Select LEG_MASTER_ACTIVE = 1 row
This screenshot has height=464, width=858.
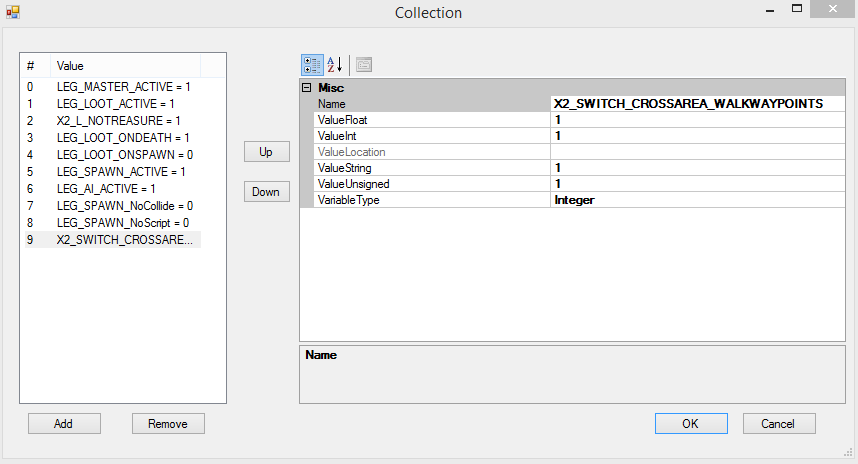click(x=113, y=86)
